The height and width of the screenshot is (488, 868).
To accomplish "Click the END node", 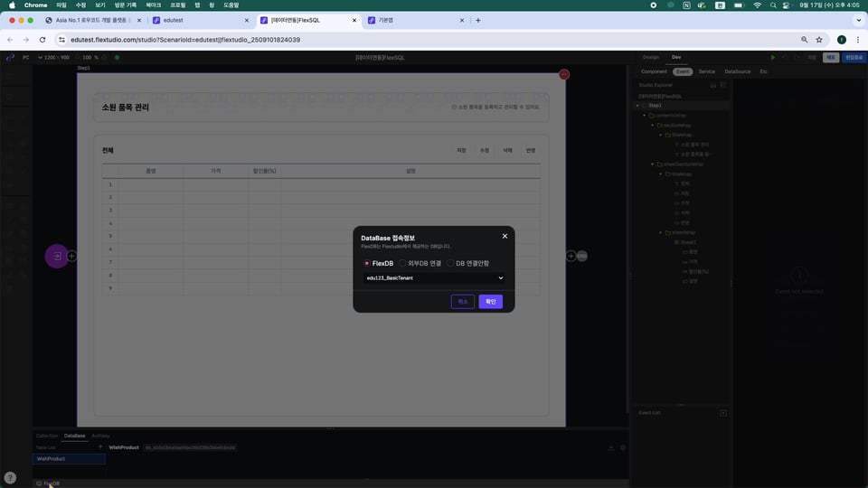I will click(582, 256).
